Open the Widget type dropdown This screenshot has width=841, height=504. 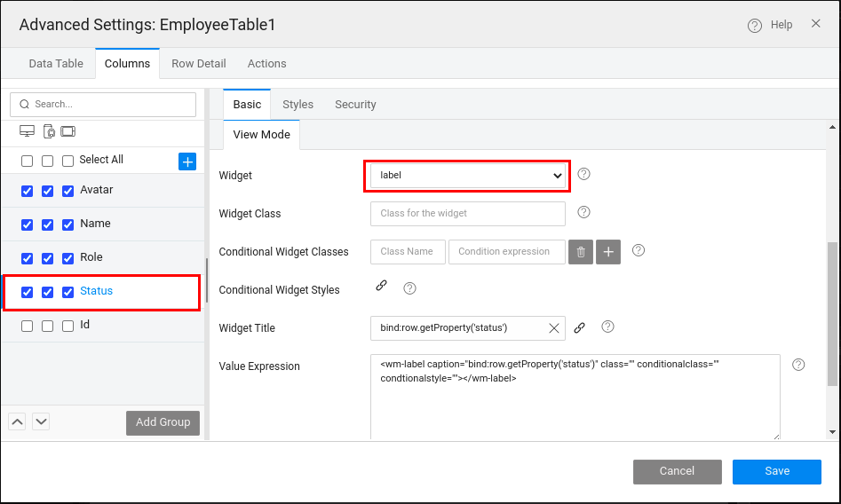click(467, 176)
